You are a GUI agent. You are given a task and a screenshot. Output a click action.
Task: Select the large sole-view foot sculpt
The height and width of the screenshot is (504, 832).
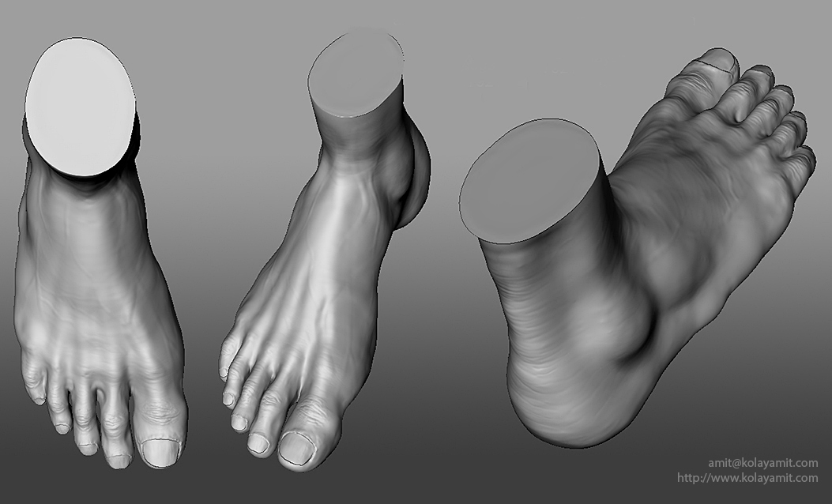[648, 237]
